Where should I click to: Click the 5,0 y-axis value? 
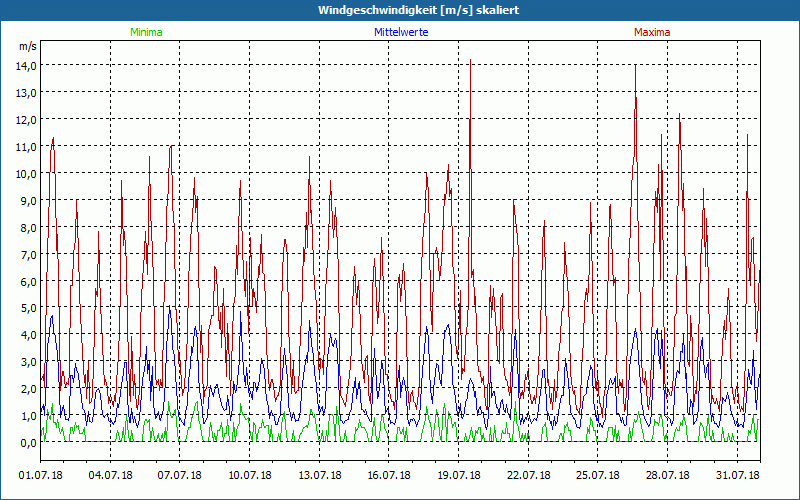pyautogui.click(x=29, y=308)
